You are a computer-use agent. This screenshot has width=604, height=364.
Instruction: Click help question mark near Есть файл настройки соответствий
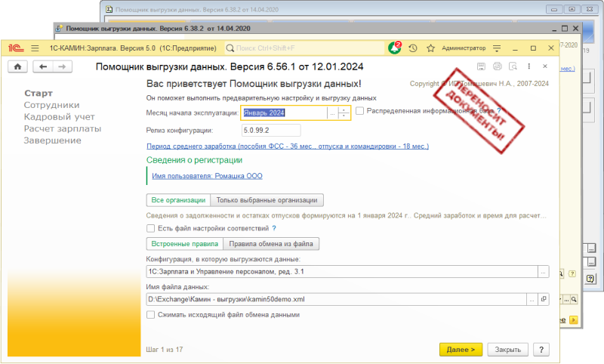(274, 228)
